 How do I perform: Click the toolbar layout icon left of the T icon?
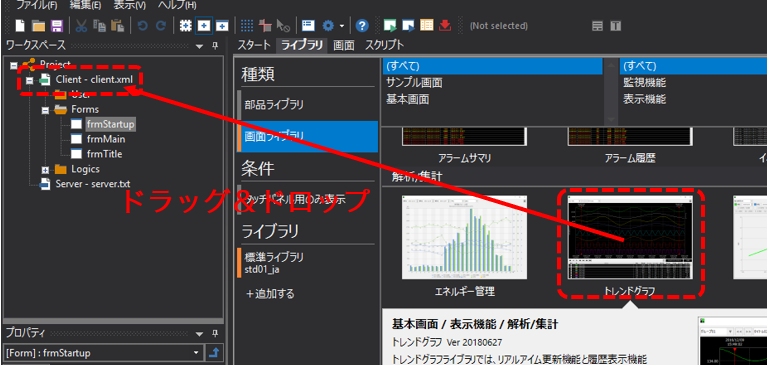[x=597, y=25]
